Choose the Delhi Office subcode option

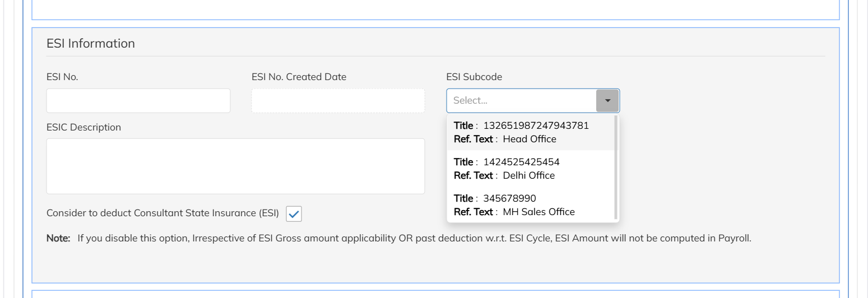[x=531, y=169]
